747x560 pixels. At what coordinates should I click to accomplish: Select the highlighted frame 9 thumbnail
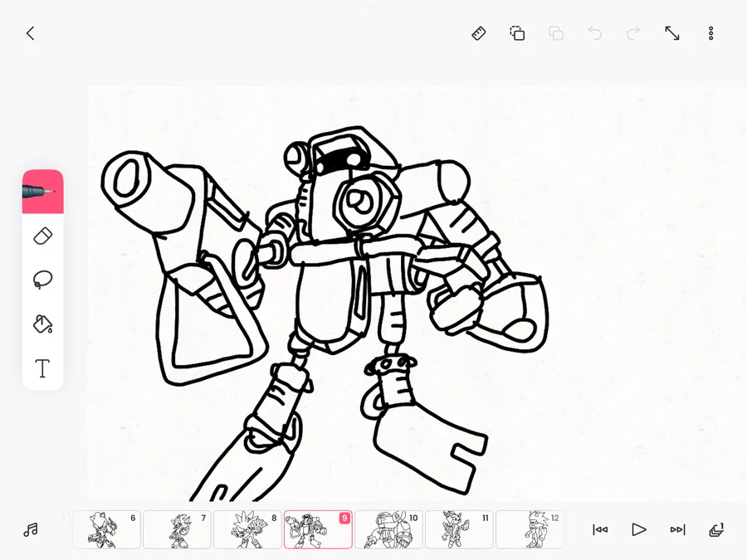[318, 529]
